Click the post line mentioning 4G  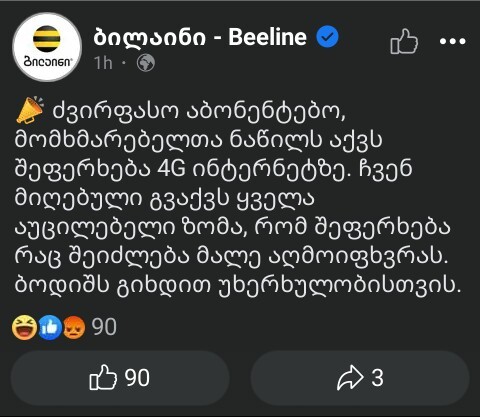tap(213, 169)
